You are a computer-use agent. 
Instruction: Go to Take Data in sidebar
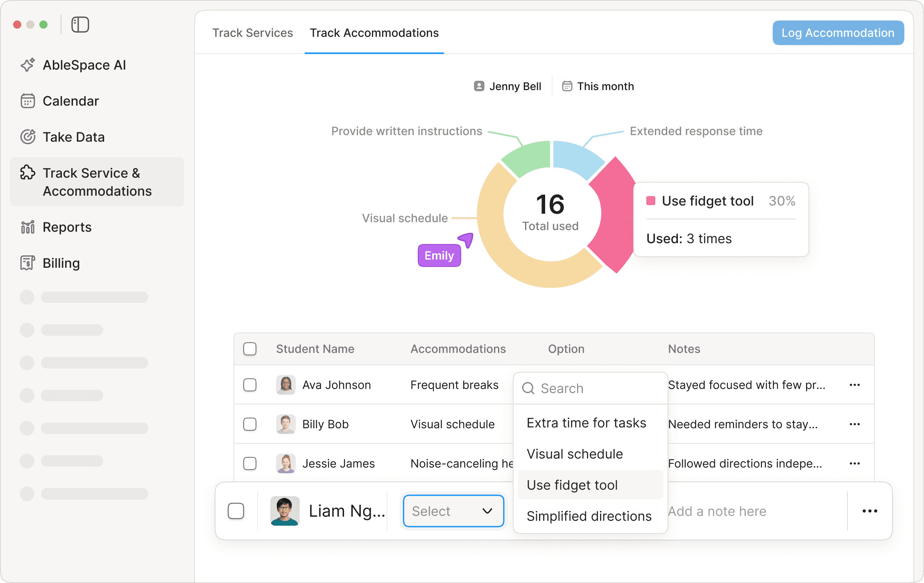click(x=97, y=137)
